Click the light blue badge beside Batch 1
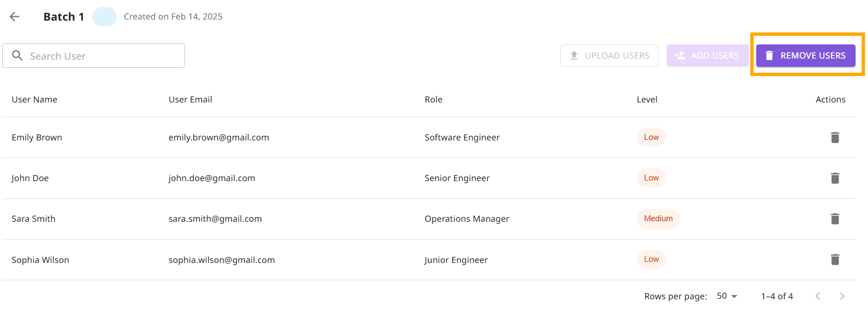This screenshot has width=868, height=328. click(x=104, y=17)
